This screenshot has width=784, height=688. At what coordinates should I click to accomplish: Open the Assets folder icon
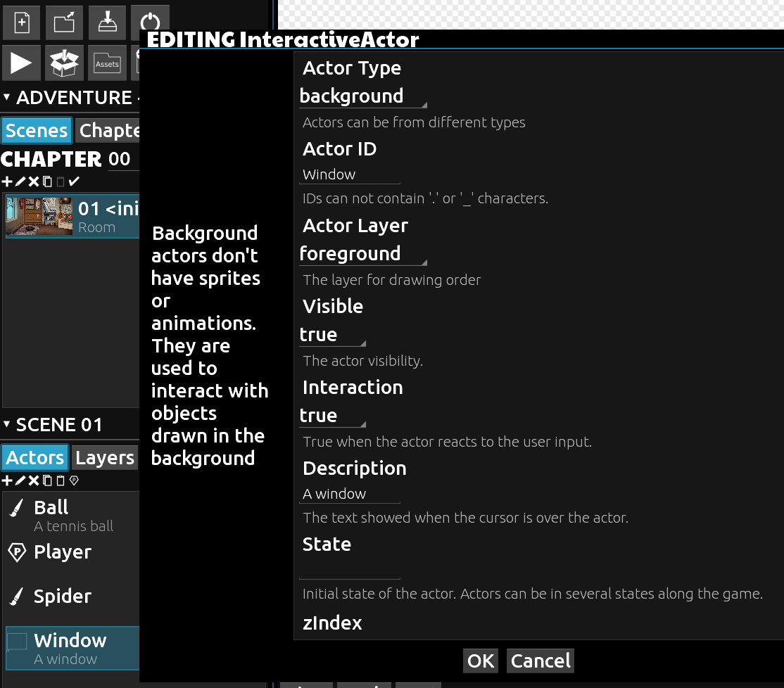click(x=107, y=63)
